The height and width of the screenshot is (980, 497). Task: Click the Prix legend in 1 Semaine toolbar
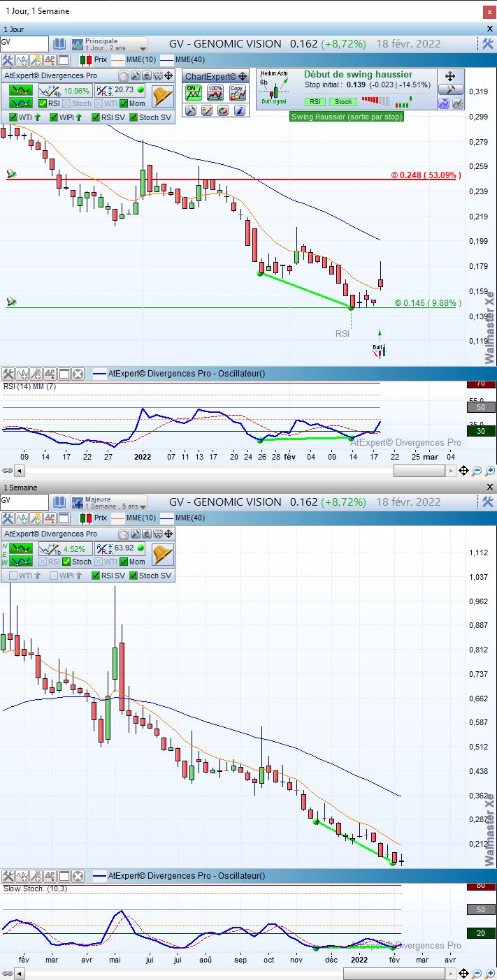pyautogui.click(x=94, y=518)
